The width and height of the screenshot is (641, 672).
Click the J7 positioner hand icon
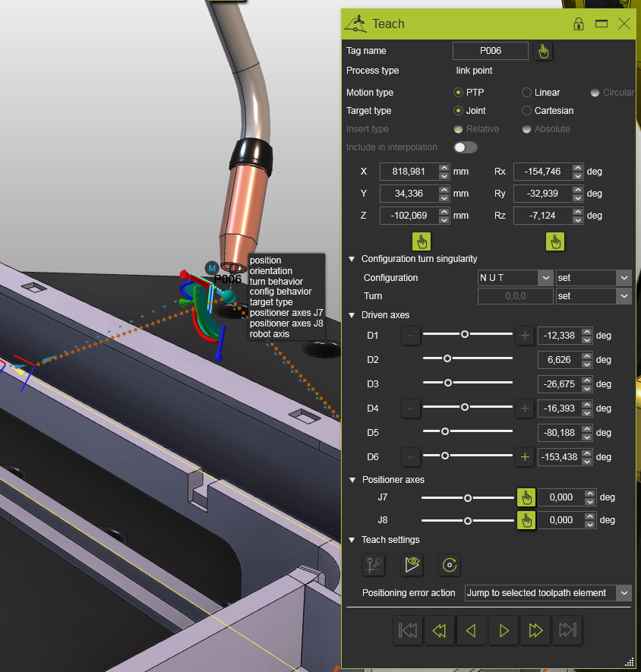[526, 498]
